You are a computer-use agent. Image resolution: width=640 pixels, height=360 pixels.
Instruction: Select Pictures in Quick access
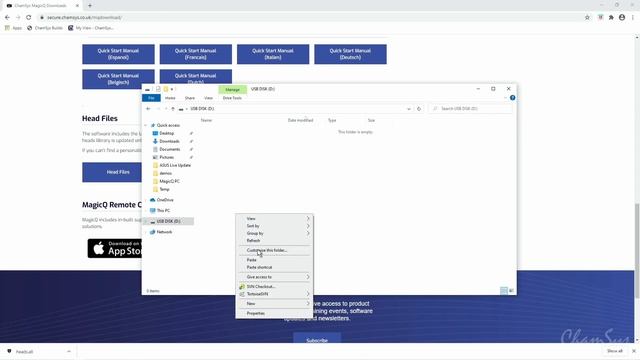point(166,157)
